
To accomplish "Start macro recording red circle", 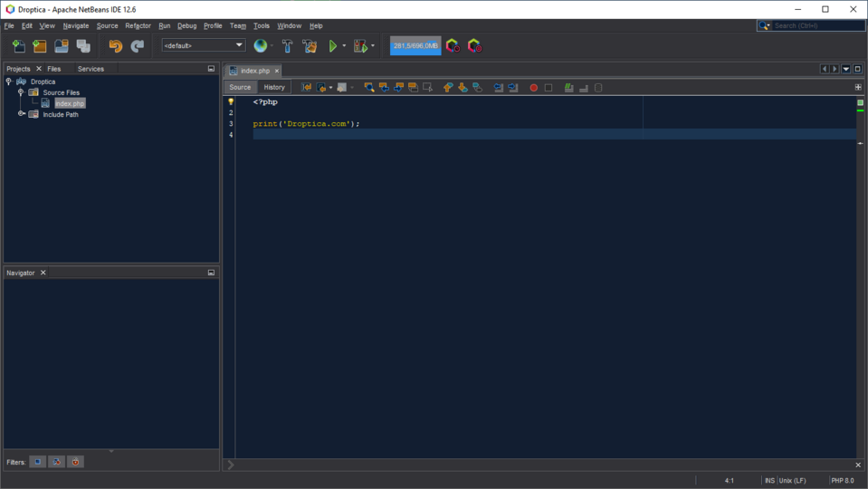I will pos(534,88).
